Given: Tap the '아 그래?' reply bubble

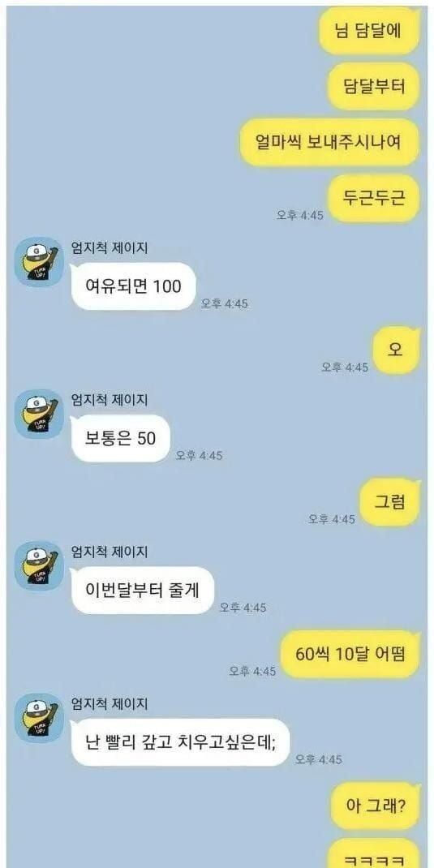Looking at the screenshot, I should click(376, 806).
